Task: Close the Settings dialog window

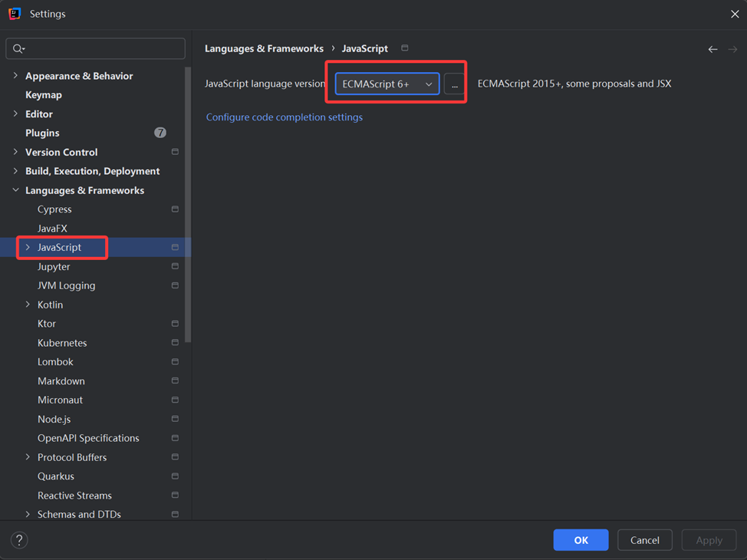Action: (x=735, y=14)
